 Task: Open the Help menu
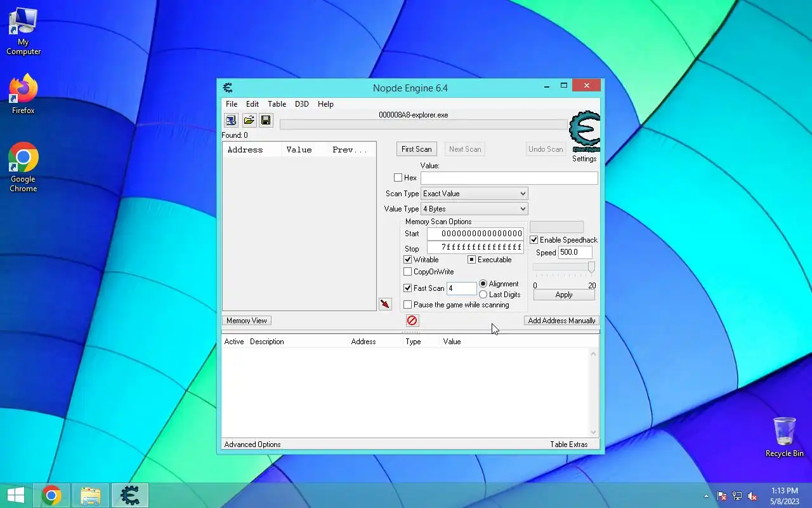click(x=325, y=104)
